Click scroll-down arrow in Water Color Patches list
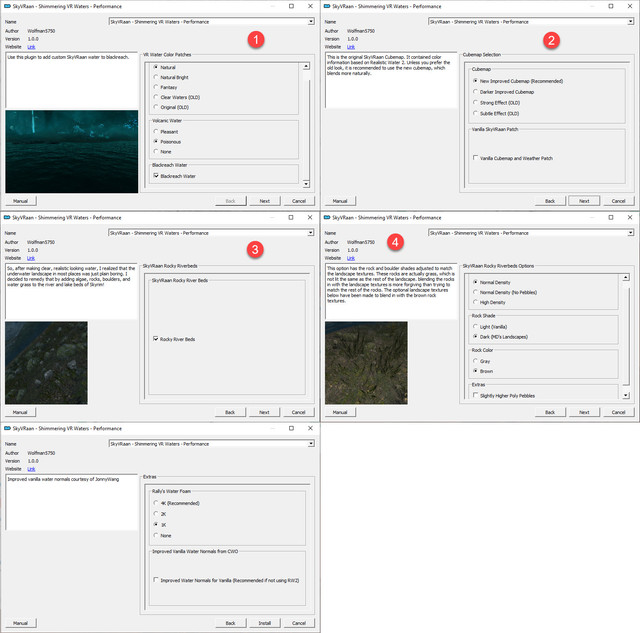 tap(306, 184)
